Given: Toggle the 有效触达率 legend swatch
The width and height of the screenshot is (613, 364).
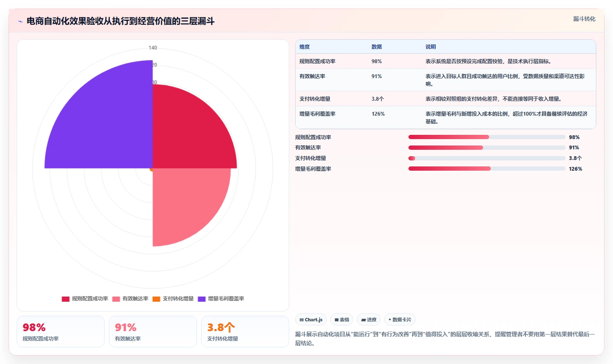Looking at the screenshot, I should point(116,299).
